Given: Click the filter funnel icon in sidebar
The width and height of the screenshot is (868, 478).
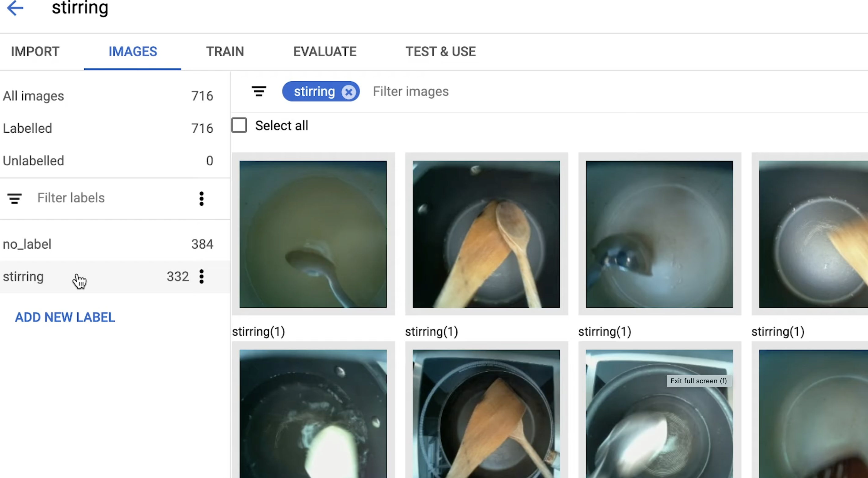Looking at the screenshot, I should (15, 198).
